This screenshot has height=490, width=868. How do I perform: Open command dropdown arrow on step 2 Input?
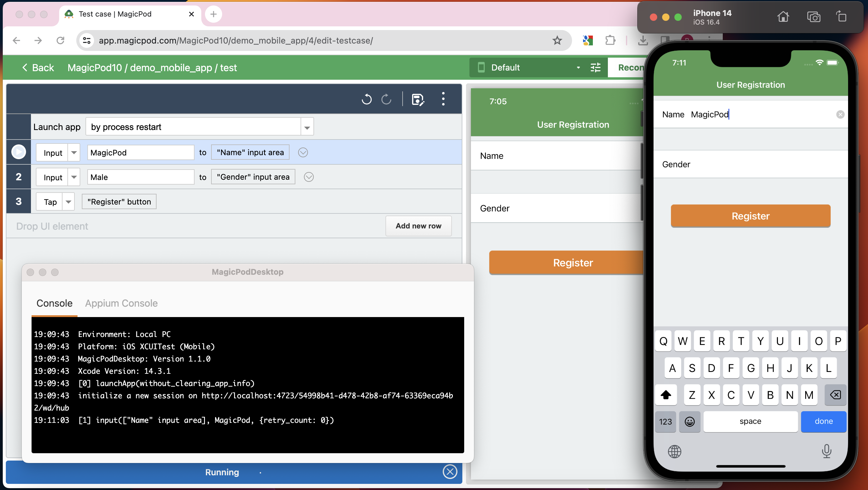pos(74,177)
